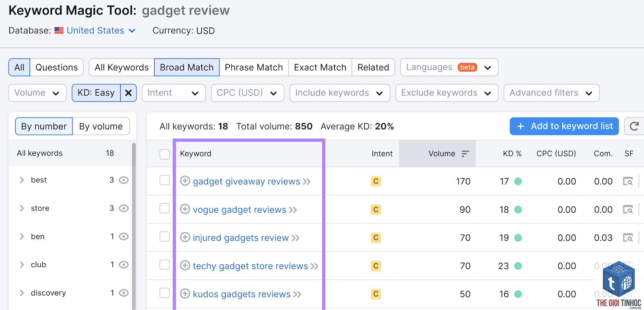Expand the club keyword group
This screenshot has width=644, height=310.
[22, 265]
